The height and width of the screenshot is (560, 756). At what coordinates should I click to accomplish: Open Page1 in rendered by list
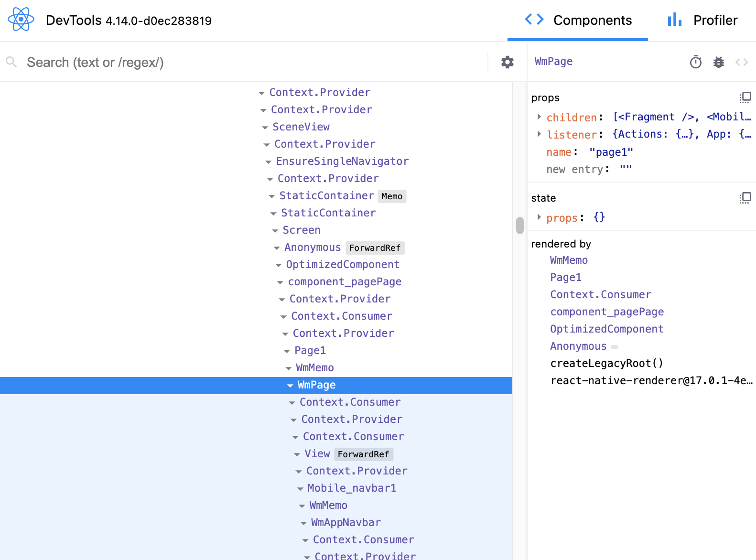click(565, 278)
